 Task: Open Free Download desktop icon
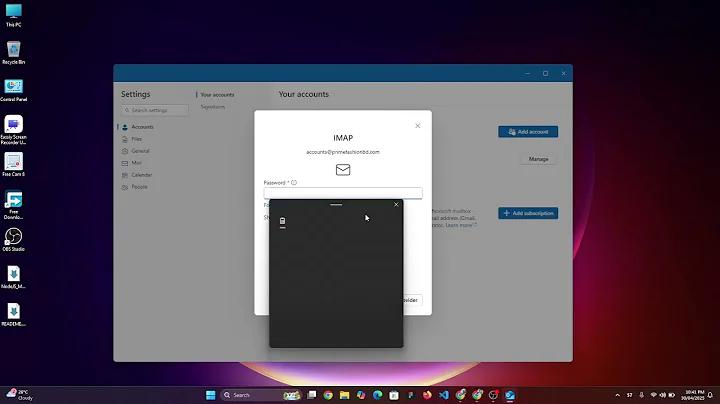[13, 205]
